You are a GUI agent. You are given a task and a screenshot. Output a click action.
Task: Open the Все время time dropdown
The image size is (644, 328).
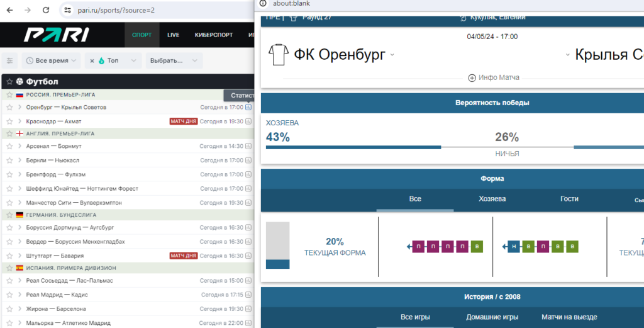tap(52, 60)
